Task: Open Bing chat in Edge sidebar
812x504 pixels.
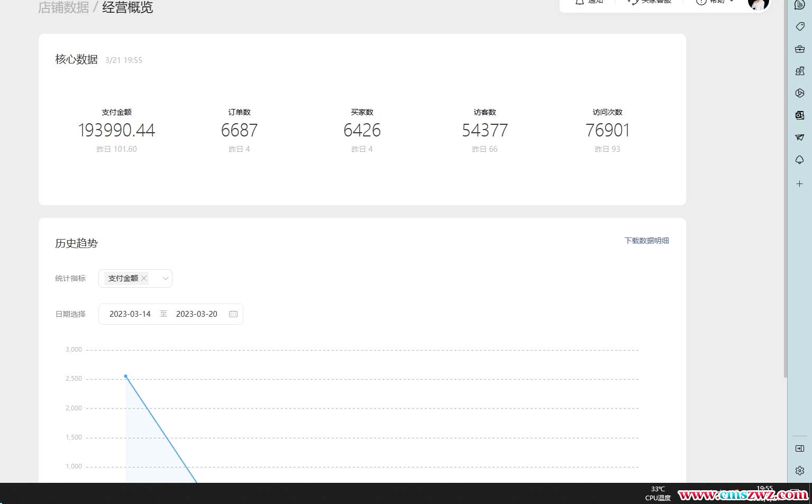Action: [x=800, y=4]
